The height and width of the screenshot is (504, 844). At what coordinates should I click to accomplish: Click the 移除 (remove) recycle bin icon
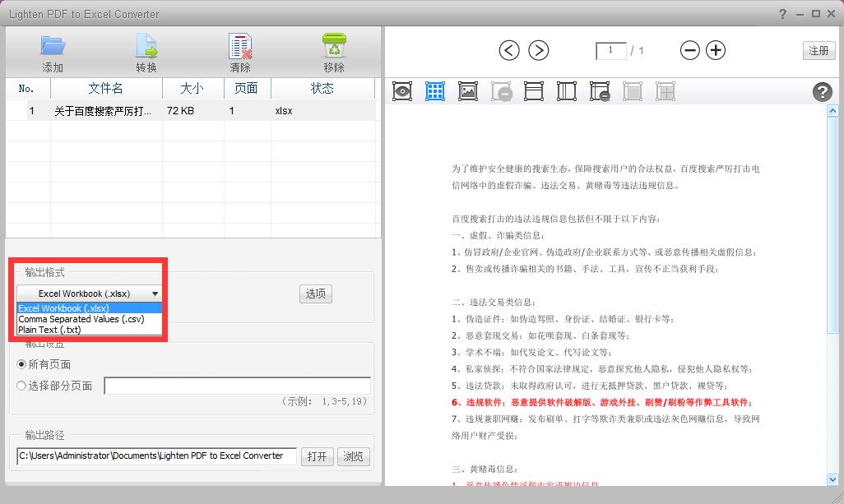click(334, 46)
